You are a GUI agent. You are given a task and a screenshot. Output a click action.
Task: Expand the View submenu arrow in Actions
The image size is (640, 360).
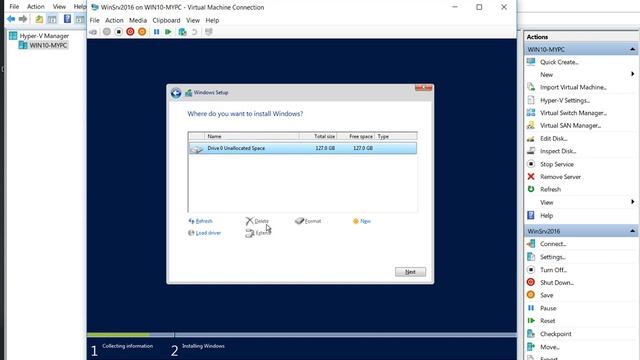pos(632,202)
